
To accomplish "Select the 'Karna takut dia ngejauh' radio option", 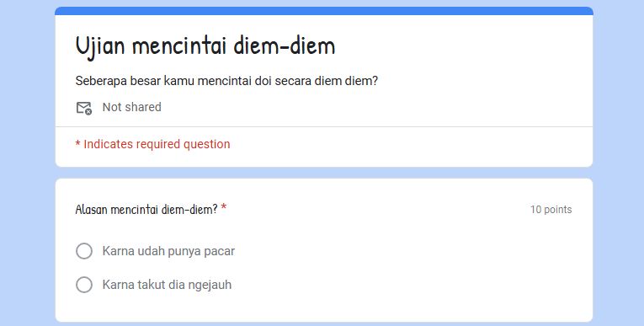I will 84,285.
